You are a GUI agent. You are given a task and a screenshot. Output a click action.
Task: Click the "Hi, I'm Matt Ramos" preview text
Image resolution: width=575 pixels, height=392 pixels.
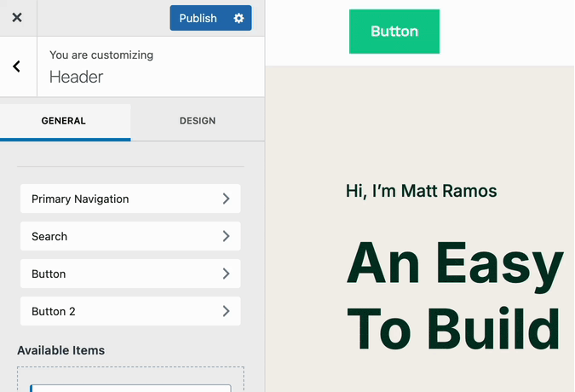click(421, 191)
